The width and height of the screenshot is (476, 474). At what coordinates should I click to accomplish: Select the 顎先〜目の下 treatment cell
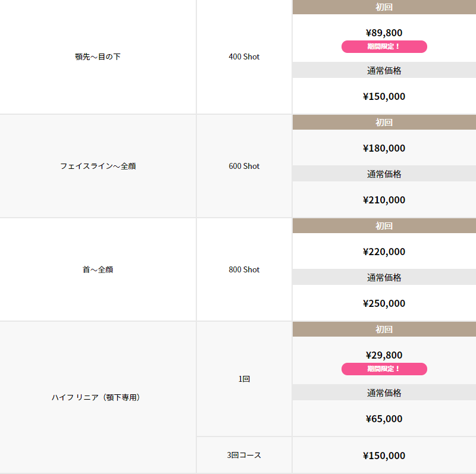point(98,56)
